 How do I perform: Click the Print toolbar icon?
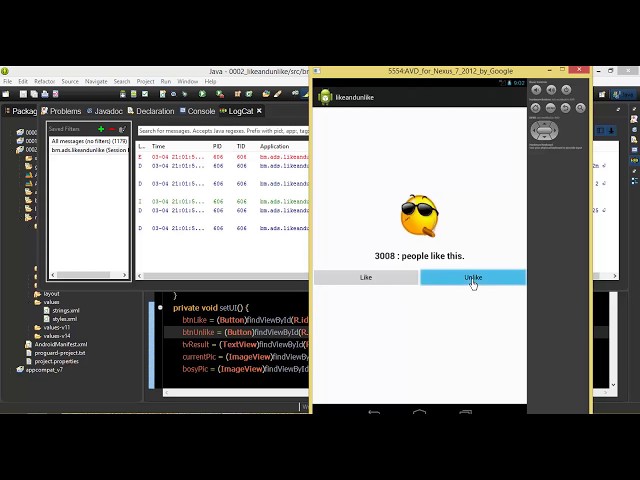[x=44, y=94]
